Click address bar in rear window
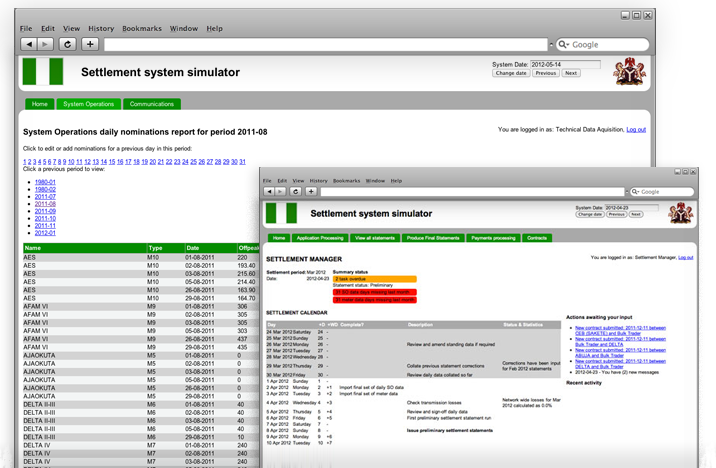 point(326,44)
